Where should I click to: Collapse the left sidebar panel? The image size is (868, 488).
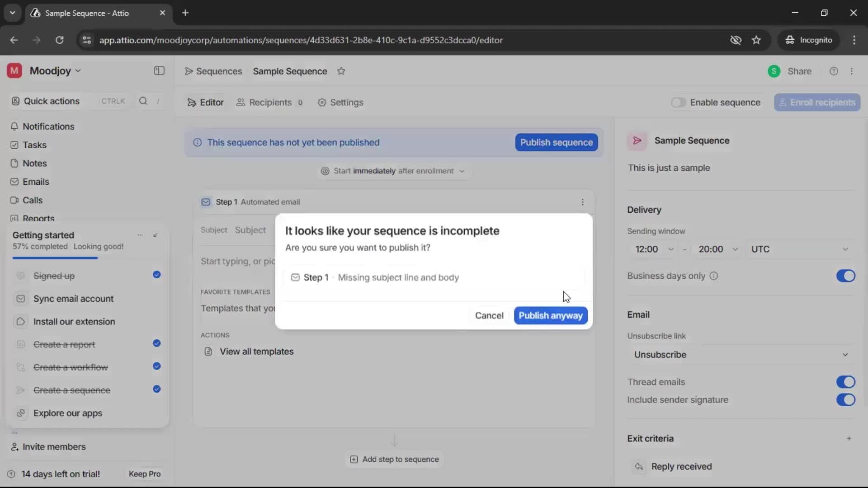tap(159, 71)
